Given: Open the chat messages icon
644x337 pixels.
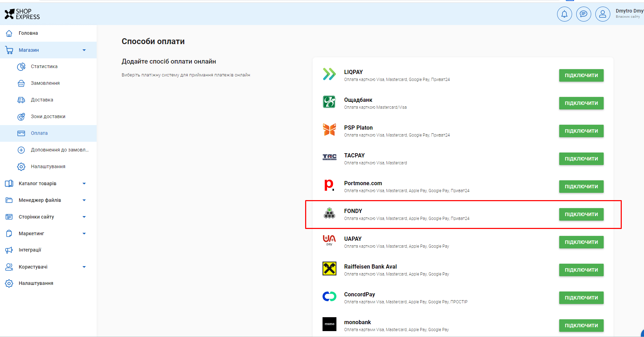Looking at the screenshot, I should tap(584, 14).
